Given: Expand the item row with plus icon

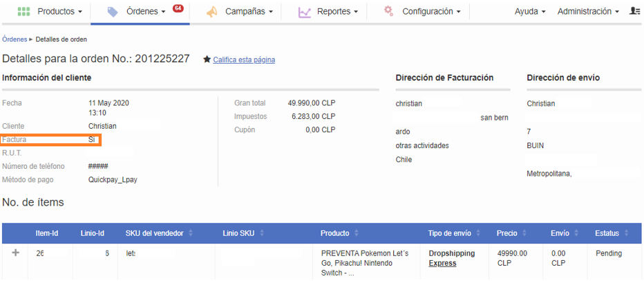Looking at the screenshot, I should click(x=16, y=253).
